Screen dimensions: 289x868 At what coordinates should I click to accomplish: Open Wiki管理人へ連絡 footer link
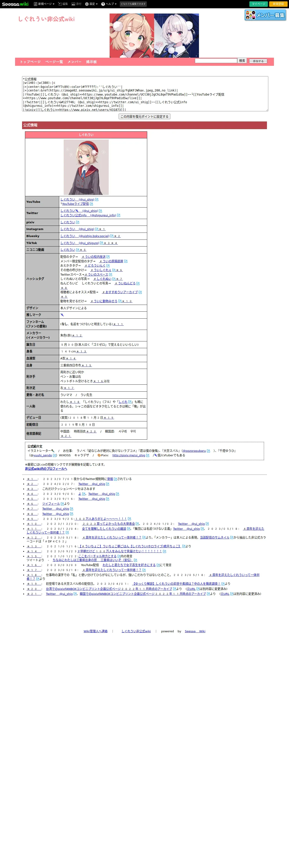point(96,631)
